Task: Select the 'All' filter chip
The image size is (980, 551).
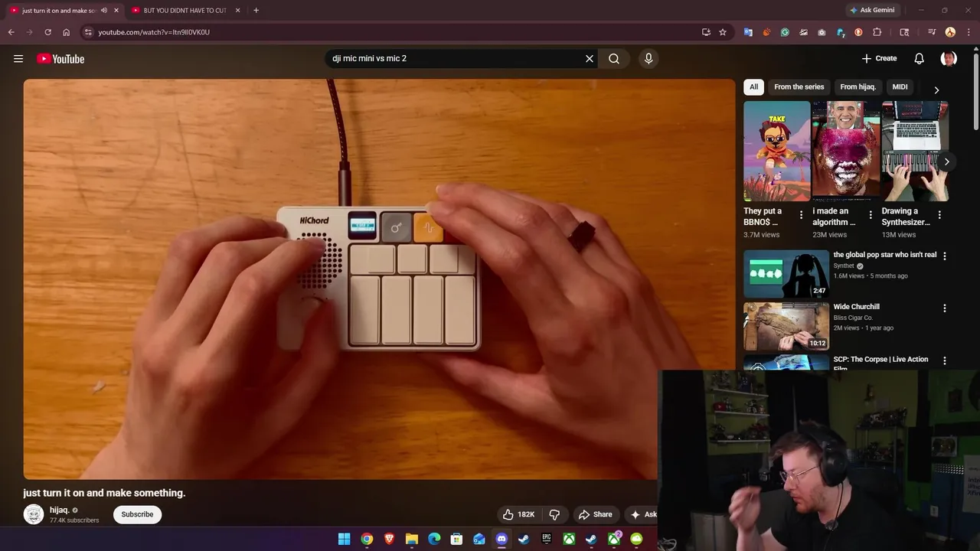Action: pos(753,87)
